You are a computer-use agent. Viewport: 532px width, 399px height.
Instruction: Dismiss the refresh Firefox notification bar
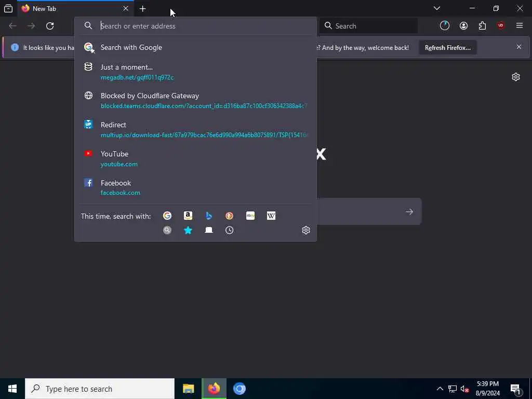click(x=519, y=47)
